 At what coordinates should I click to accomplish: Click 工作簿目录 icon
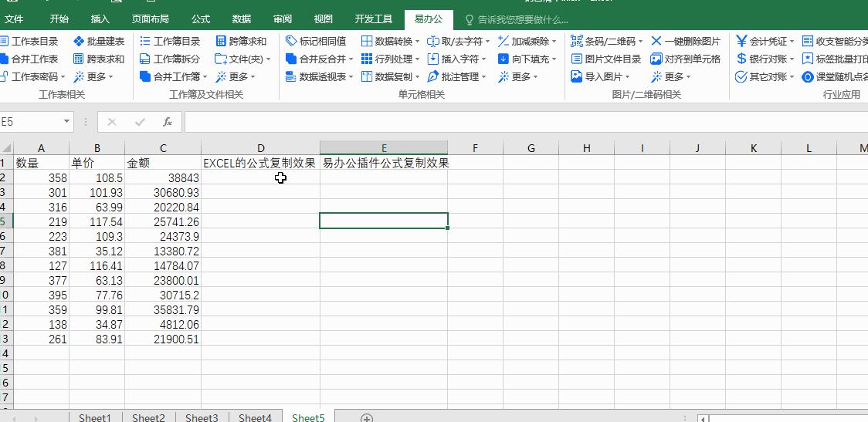click(x=145, y=42)
